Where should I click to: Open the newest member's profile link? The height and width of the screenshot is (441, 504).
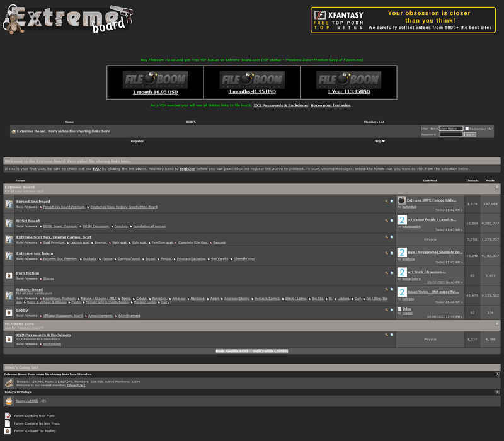click(76, 385)
